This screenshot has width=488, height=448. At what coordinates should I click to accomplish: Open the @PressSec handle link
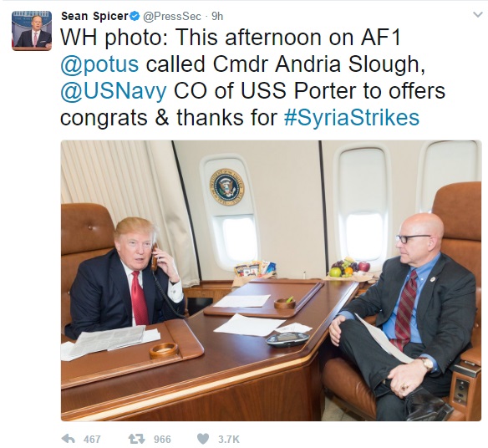(172, 17)
